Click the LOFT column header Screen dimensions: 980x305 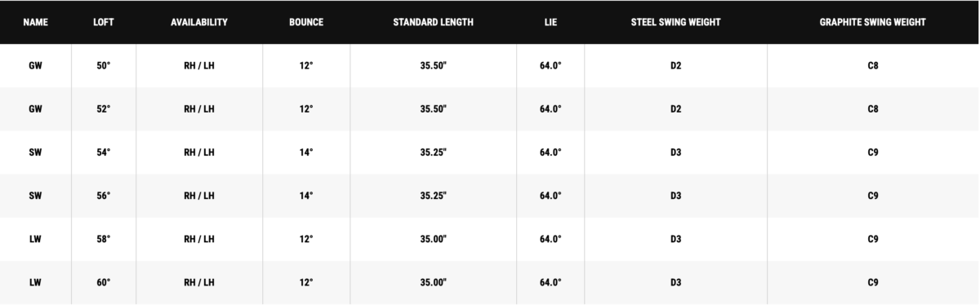[x=104, y=22]
